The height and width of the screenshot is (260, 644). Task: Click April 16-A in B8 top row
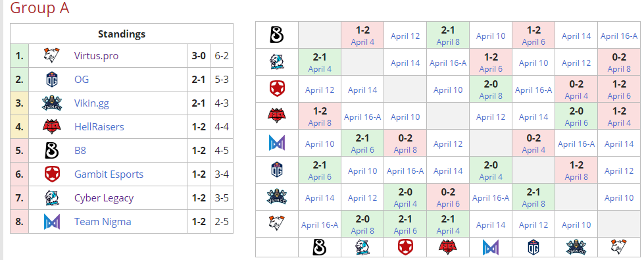[x=619, y=36]
